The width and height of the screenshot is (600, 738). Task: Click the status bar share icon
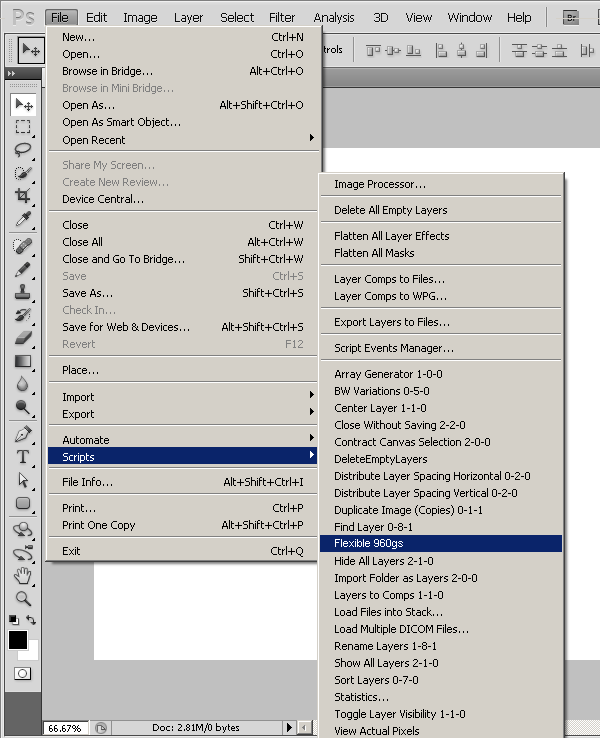101,728
